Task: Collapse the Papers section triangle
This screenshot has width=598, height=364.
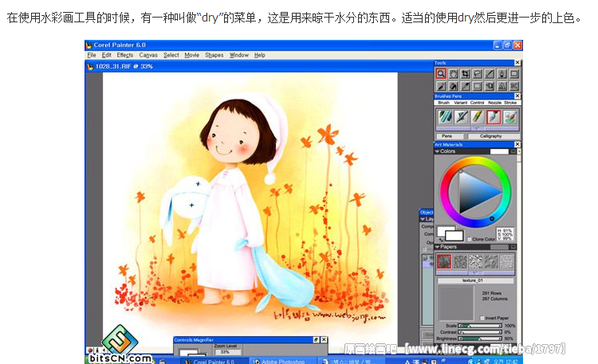Action: point(438,247)
